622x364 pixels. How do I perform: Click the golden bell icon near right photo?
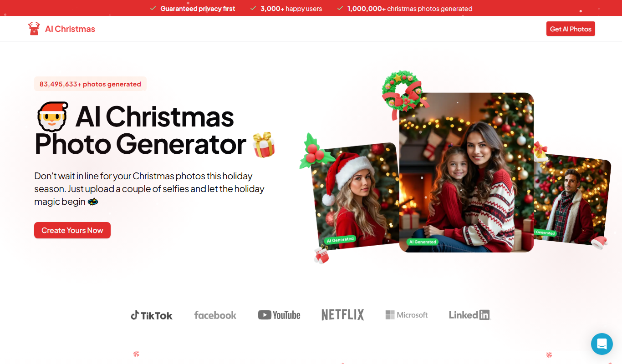tap(540, 151)
